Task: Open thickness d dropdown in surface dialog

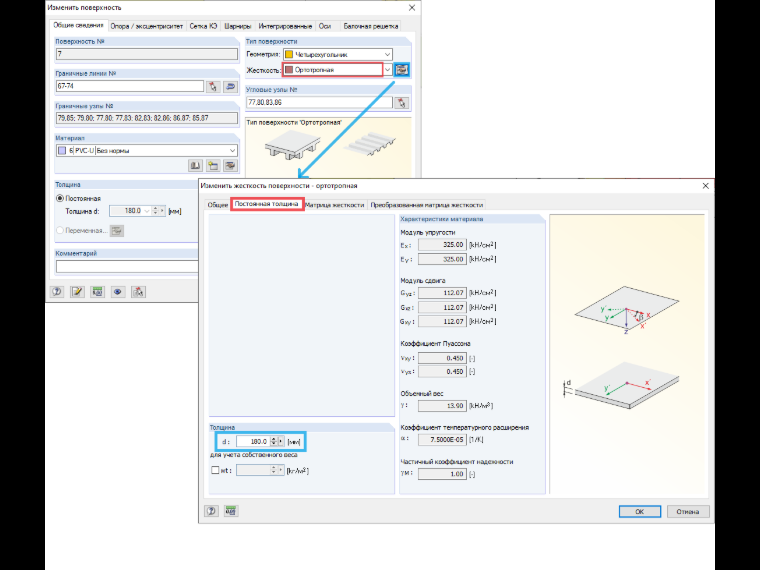Action: tap(146, 211)
